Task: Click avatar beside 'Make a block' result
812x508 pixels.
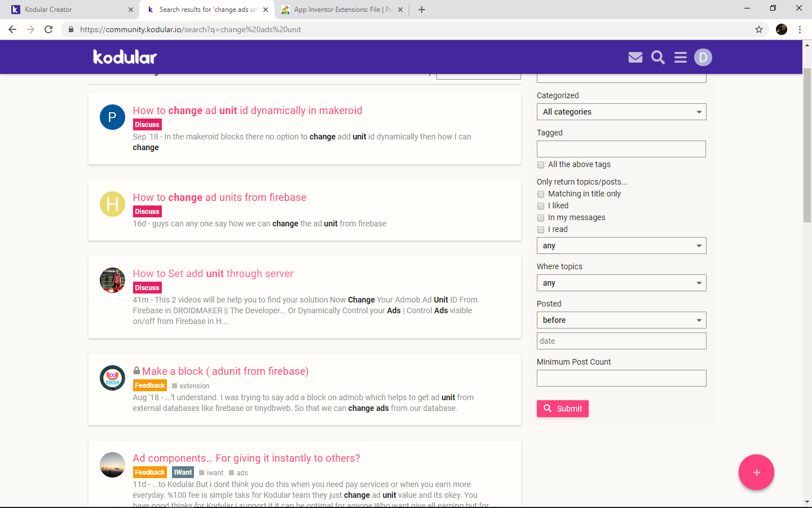Action: [x=112, y=378]
